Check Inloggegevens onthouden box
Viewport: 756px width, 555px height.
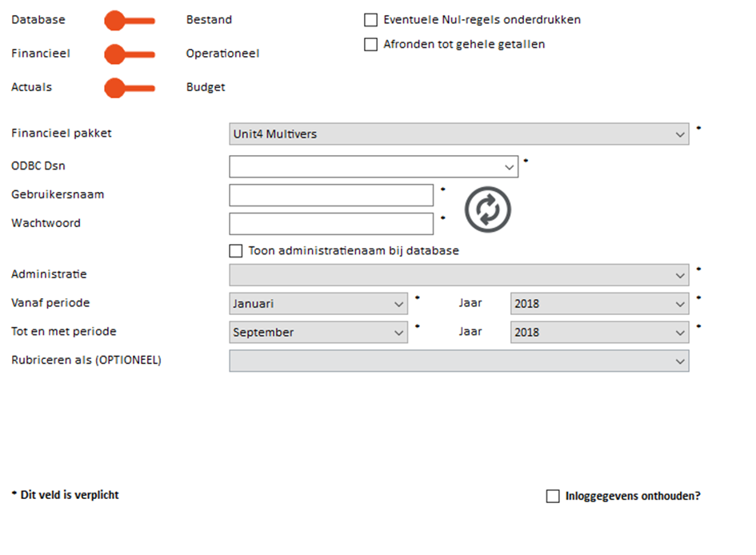[x=553, y=497]
